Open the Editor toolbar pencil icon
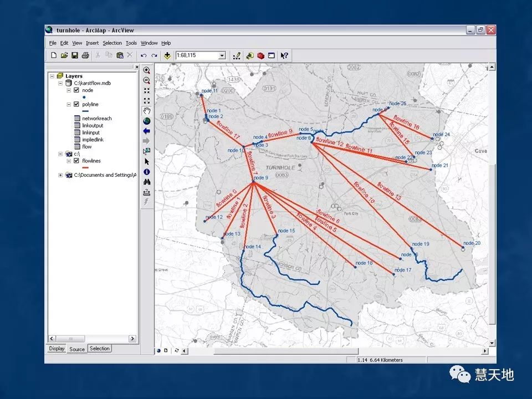Screen dimensions: 532x399 click(x=237, y=55)
